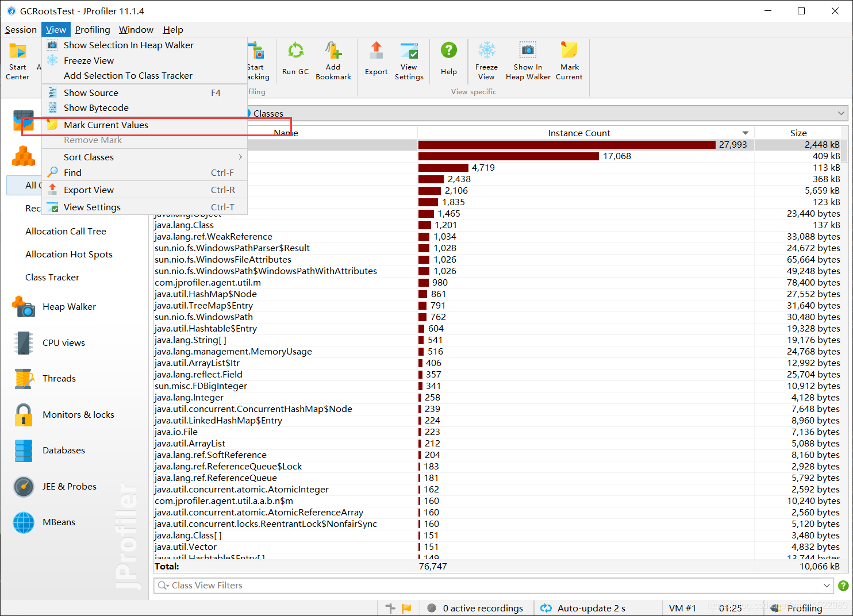Open the Profiling menu
Viewport: 853px width, 616px height.
coord(93,30)
